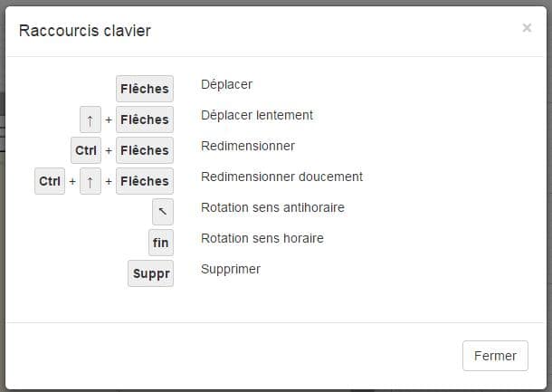
Task: Click the Flèches key in Redimensionner doucement row
Action: point(145,181)
